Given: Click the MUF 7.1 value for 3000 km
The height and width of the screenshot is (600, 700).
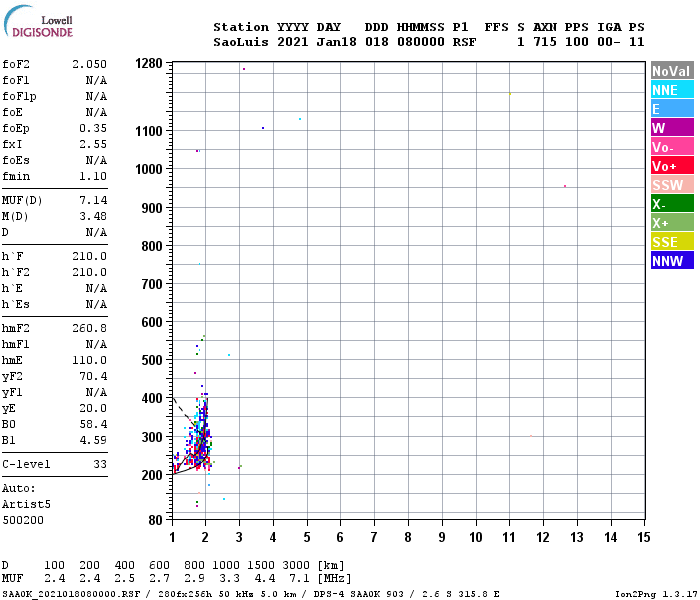Looking at the screenshot, I should (300, 579).
